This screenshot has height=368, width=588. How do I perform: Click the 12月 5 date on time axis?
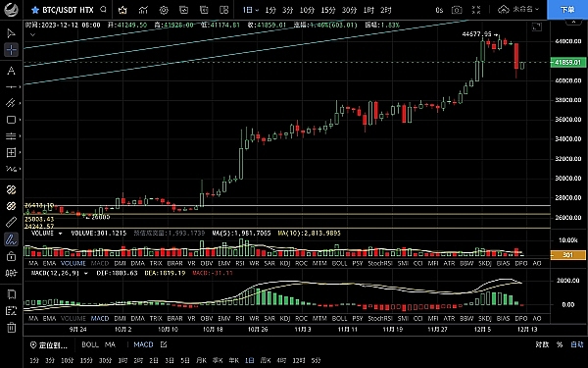click(x=482, y=330)
